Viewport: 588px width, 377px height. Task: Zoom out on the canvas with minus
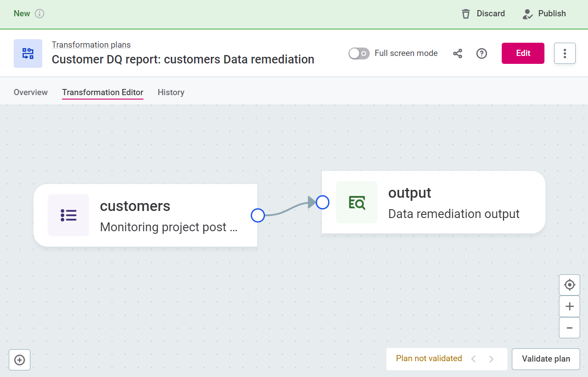569,328
